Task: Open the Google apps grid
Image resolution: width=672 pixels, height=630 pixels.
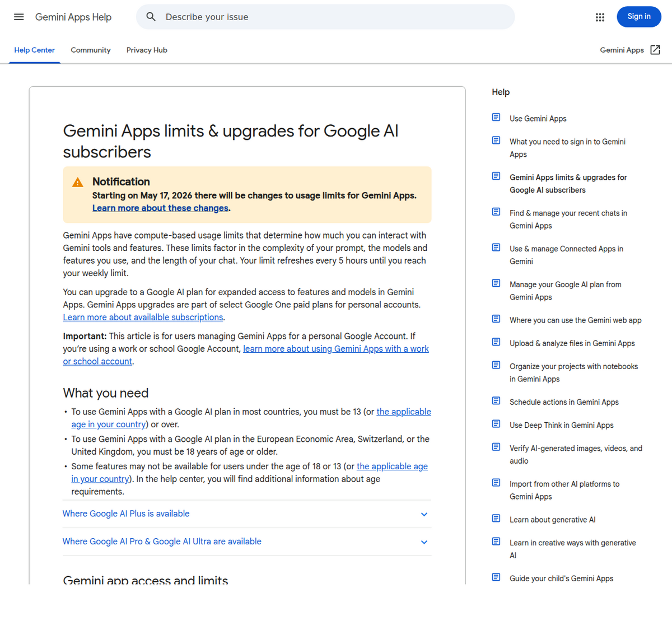Action: pyautogui.click(x=600, y=17)
